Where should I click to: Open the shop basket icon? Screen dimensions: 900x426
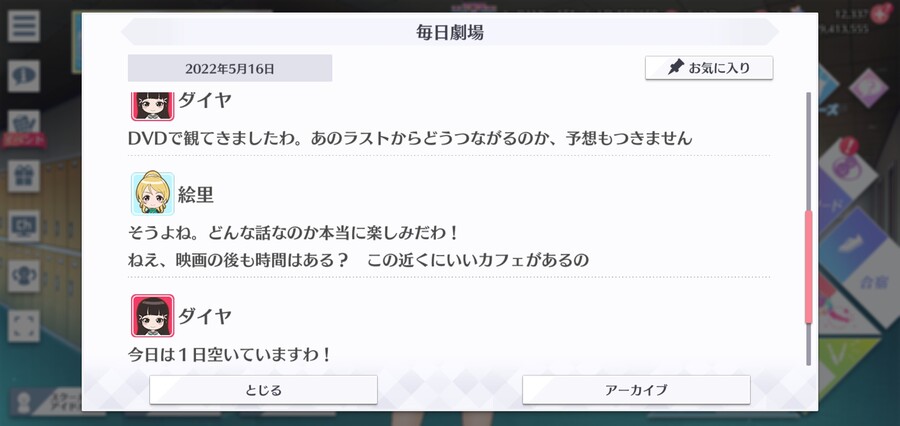(24, 122)
